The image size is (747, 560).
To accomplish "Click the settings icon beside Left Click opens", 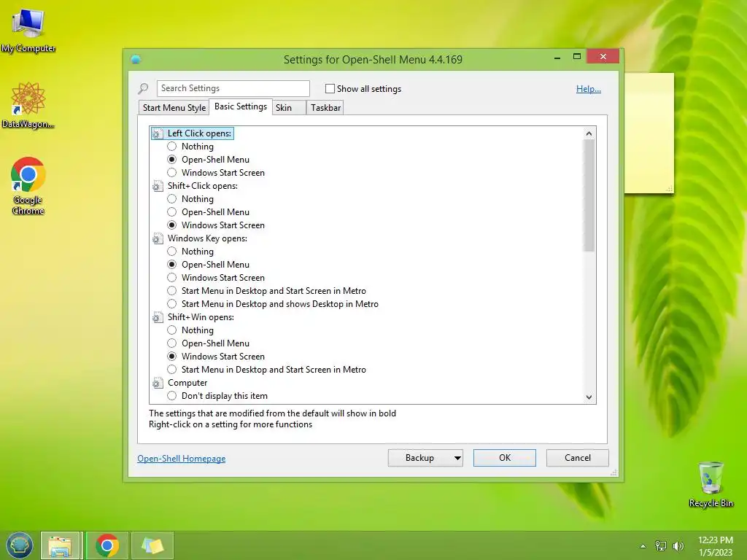I will (158, 134).
